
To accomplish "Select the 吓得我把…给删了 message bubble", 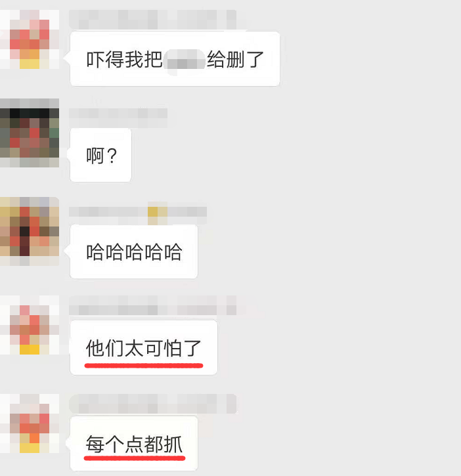I will (175, 59).
